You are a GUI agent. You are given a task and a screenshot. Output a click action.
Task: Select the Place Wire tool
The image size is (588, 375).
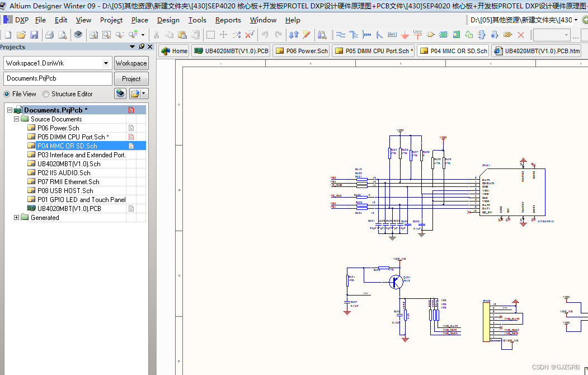pyautogui.click(x=340, y=35)
